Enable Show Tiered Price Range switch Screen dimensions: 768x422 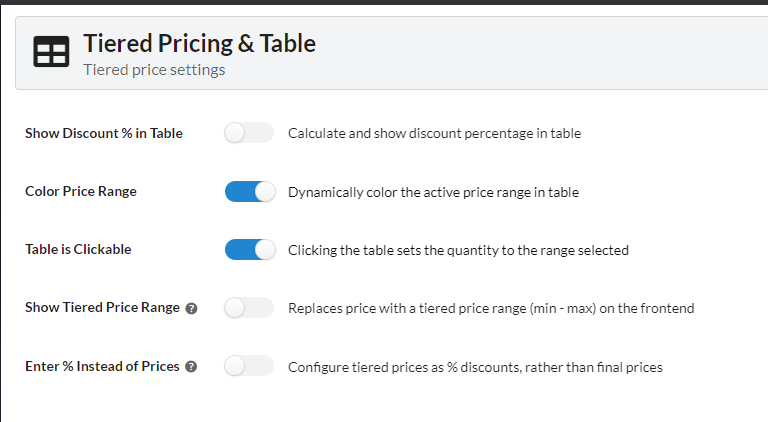(x=249, y=308)
